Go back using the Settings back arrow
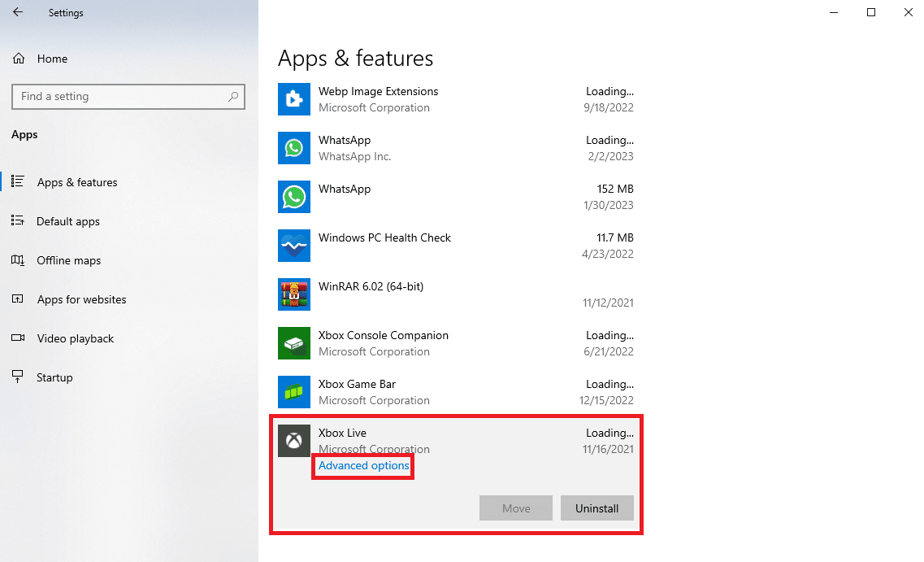 (x=18, y=12)
